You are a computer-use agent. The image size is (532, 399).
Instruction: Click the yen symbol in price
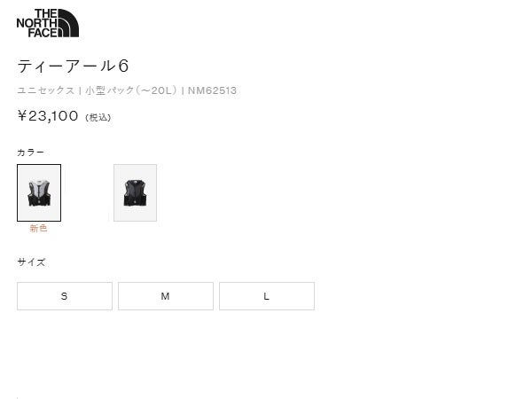(x=22, y=116)
